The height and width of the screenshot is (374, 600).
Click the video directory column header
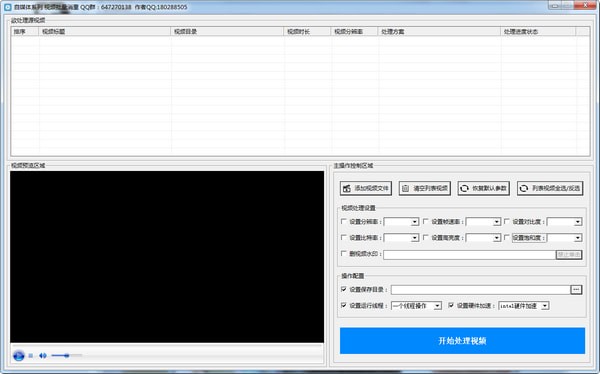[227, 31]
